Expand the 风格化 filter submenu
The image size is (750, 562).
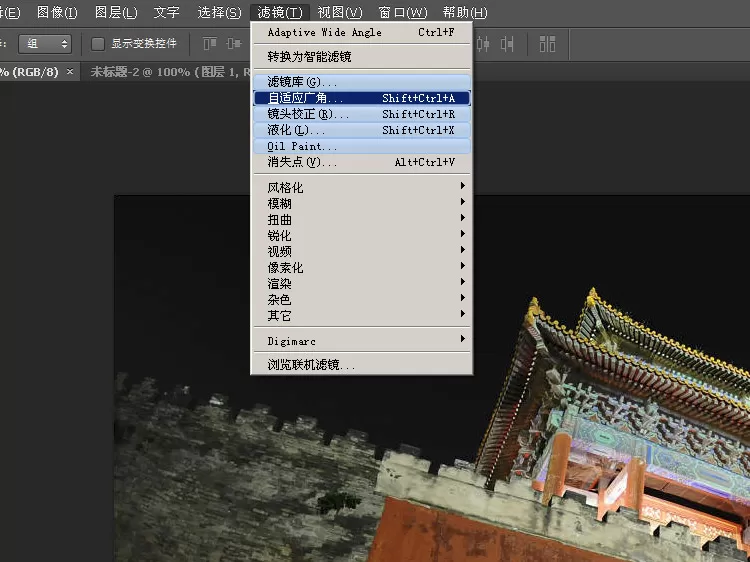tap(361, 187)
